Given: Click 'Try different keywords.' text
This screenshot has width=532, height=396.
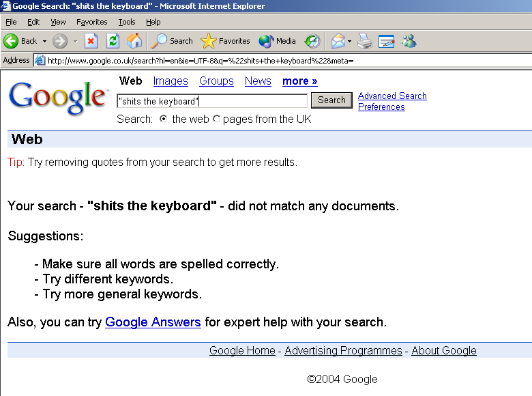Looking at the screenshot, I should 108,279.
